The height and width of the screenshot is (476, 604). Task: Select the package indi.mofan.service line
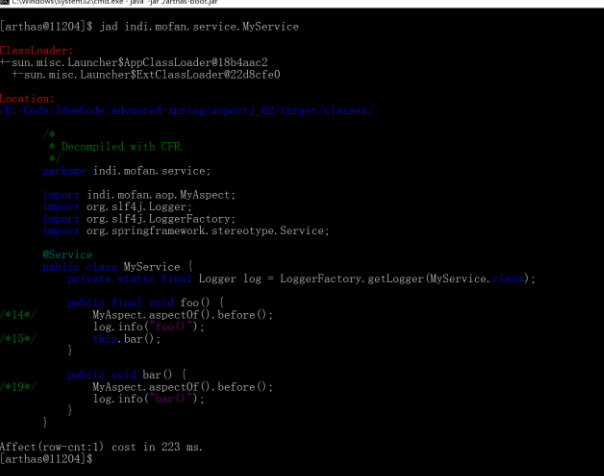(126, 171)
